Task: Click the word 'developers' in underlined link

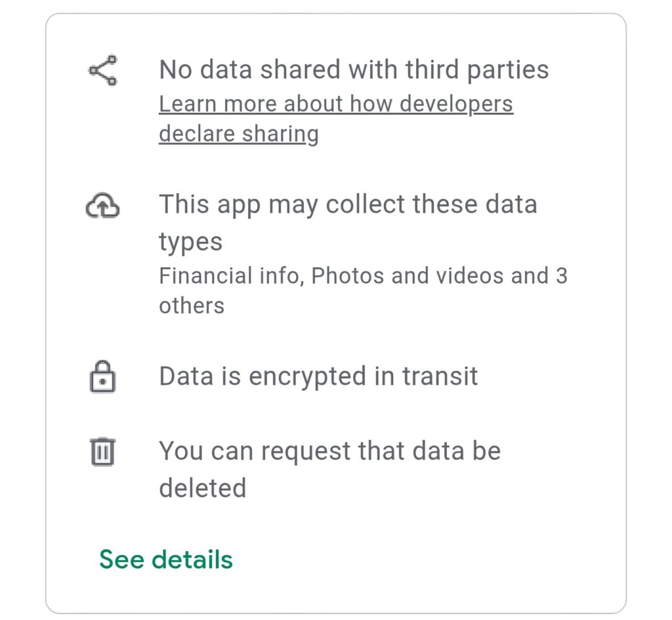Action: pos(457,104)
